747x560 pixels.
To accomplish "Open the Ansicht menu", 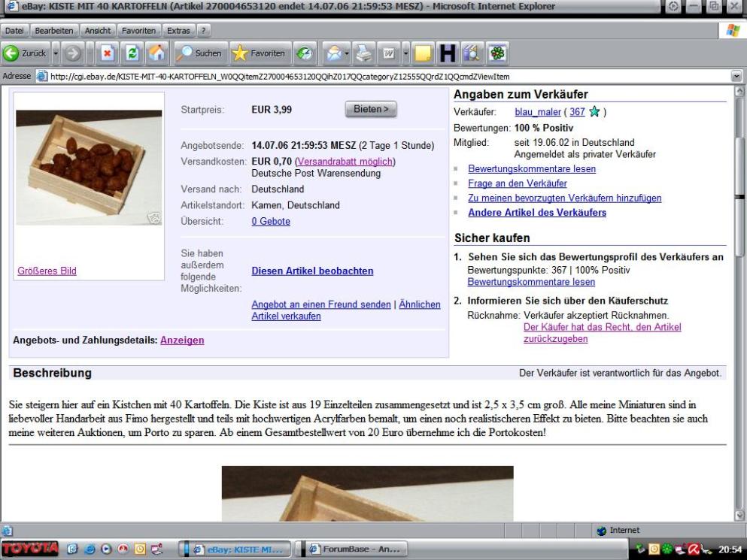I will click(98, 31).
